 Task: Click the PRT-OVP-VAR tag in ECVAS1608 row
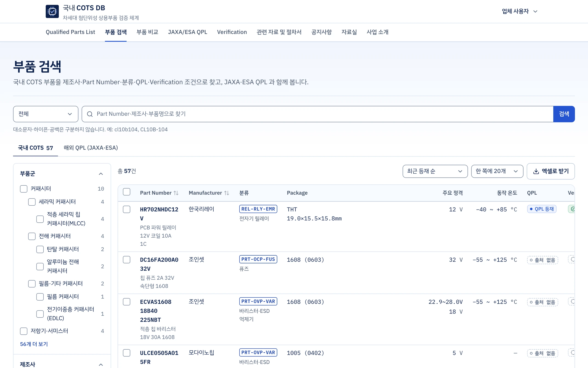click(x=258, y=302)
